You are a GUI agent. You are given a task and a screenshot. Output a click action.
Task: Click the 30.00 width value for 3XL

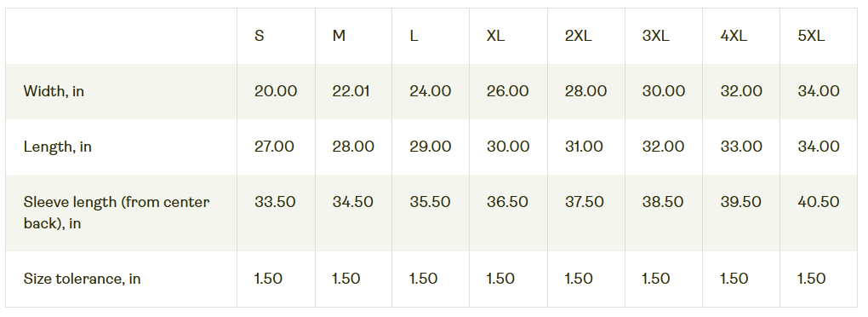[663, 91]
